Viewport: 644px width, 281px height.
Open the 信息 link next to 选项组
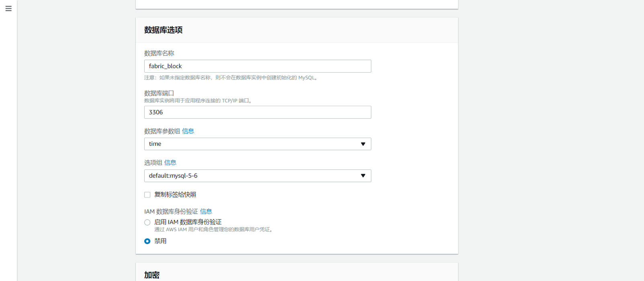[x=170, y=163]
